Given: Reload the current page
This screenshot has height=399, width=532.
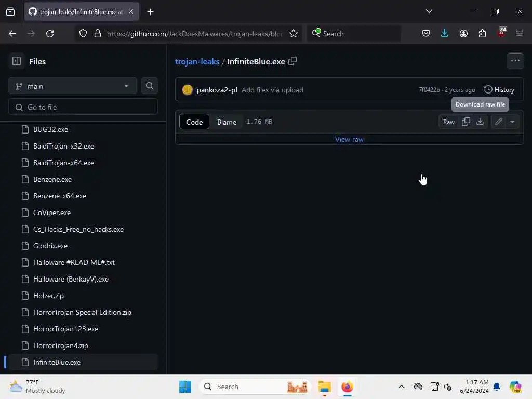Looking at the screenshot, I should (x=50, y=34).
